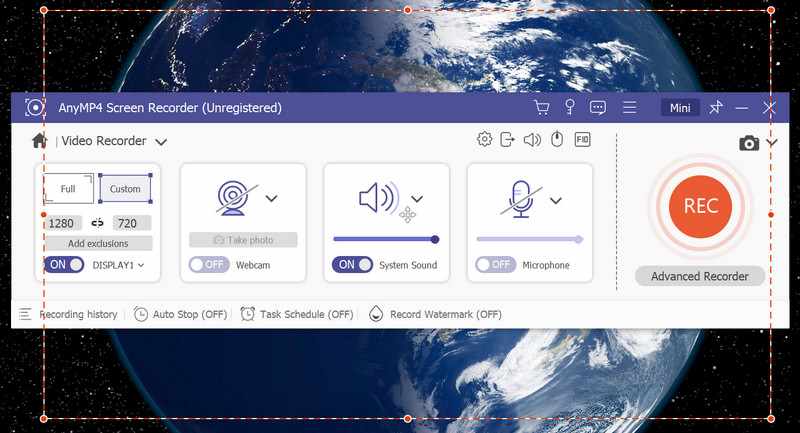The width and height of the screenshot is (800, 433).
Task: Enable the Webcam toggle
Action: click(209, 265)
